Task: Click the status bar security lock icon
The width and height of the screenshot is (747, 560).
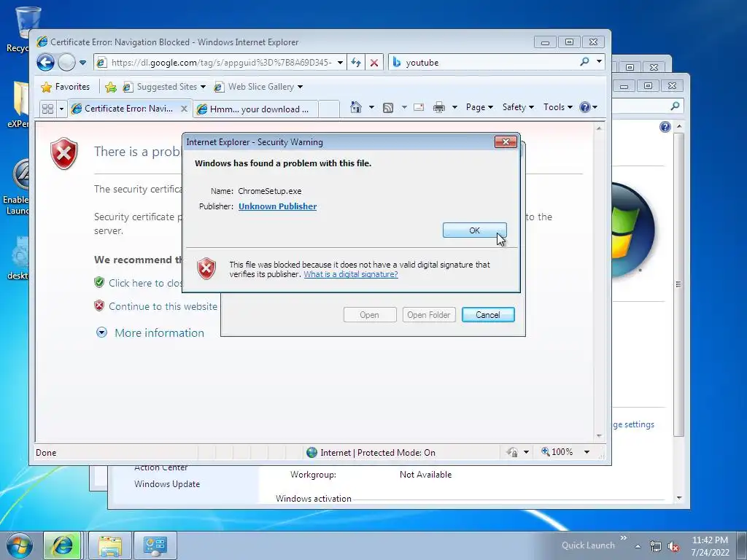Action: (x=512, y=452)
